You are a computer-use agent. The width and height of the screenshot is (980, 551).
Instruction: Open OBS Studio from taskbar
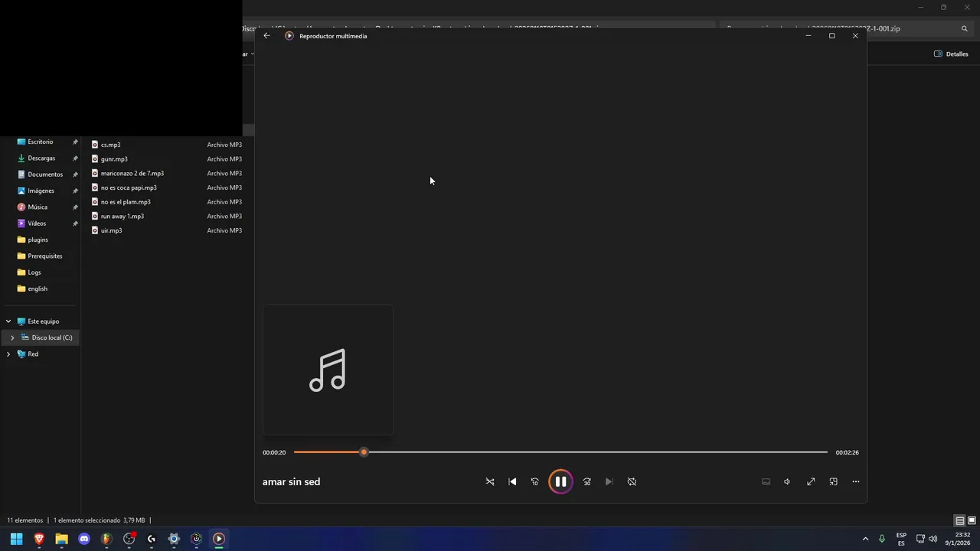coord(129,539)
